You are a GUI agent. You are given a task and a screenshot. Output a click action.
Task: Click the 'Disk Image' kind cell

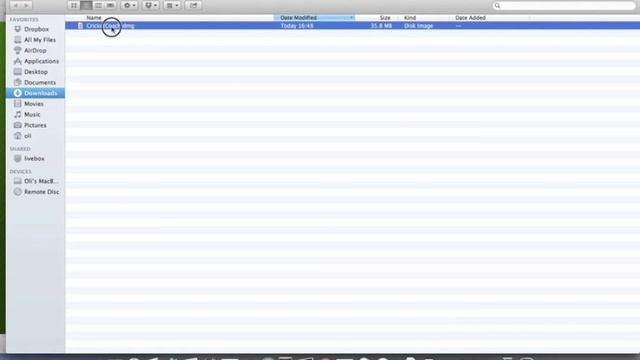point(418,26)
